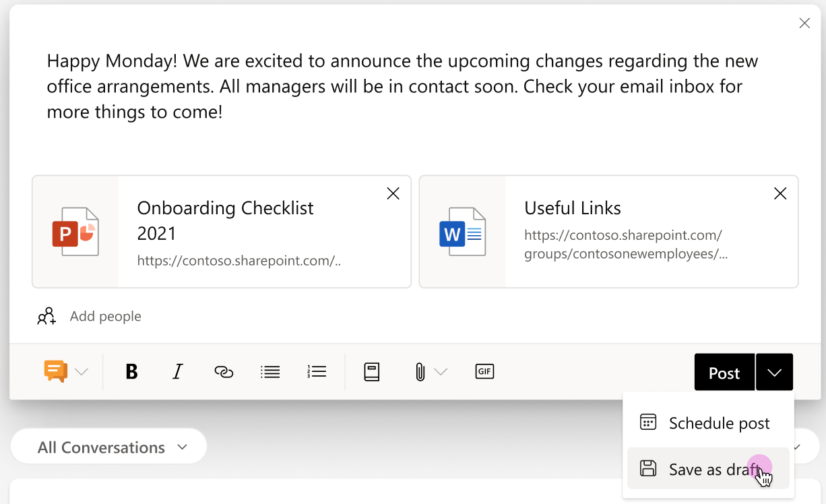This screenshot has width=826, height=504.
Task: Insert a GIF into the post
Action: pos(484,371)
